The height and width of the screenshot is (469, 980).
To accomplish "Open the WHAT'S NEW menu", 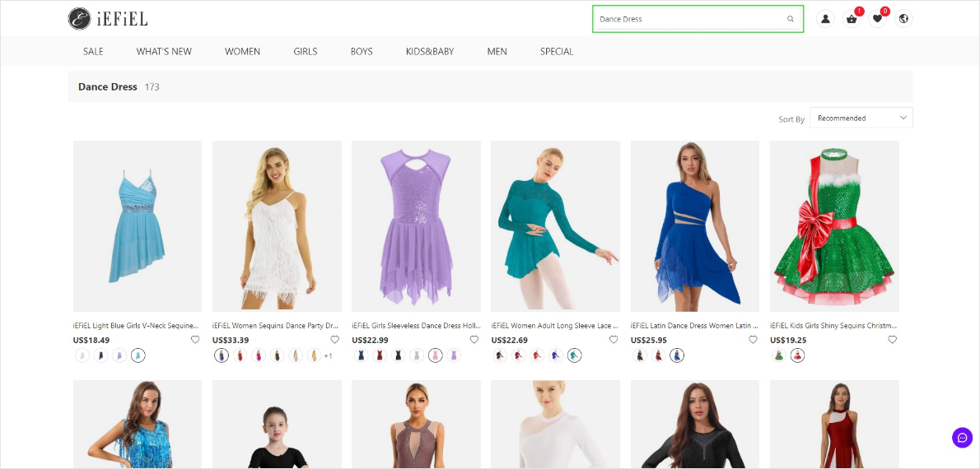I will 165,51.
